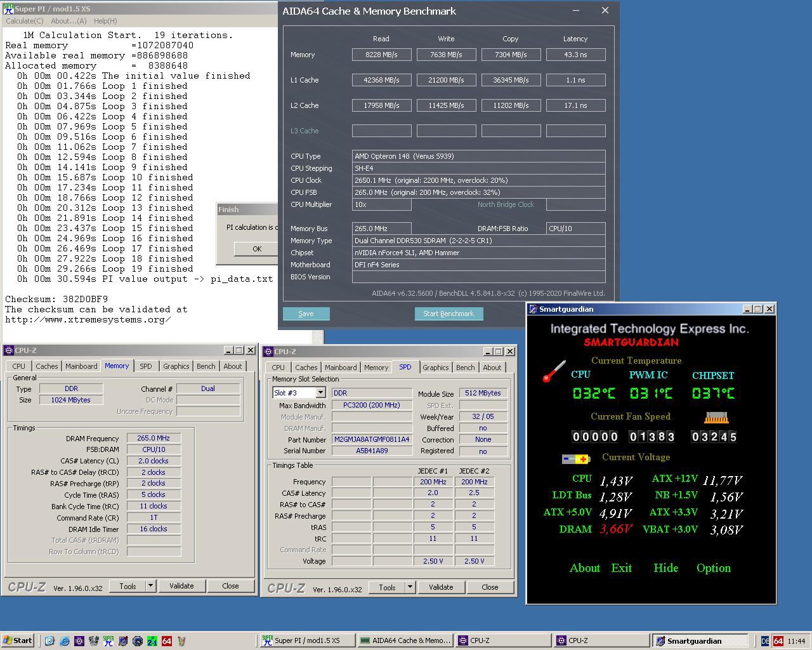Click Part Number M2GMJA8ATGMF0811A4 field
Viewport: 812px width, 650px height.
point(372,439)
